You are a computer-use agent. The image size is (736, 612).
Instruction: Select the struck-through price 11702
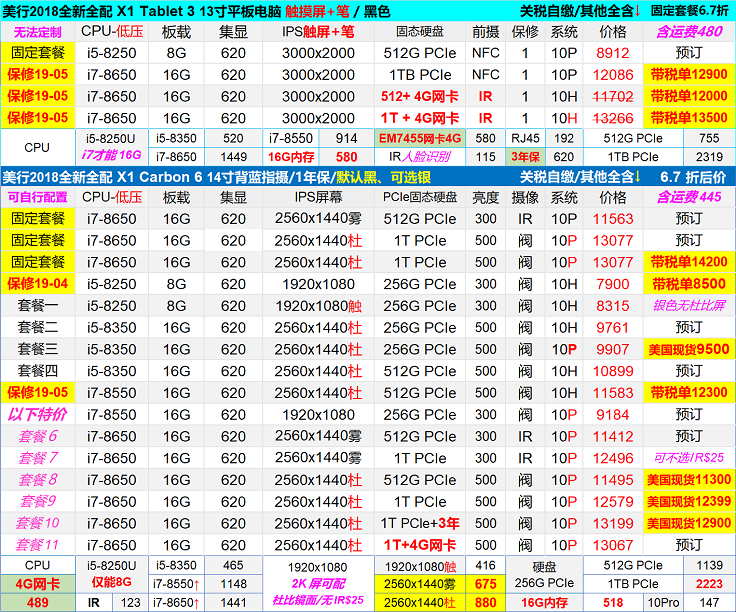[x=613, y=97]
